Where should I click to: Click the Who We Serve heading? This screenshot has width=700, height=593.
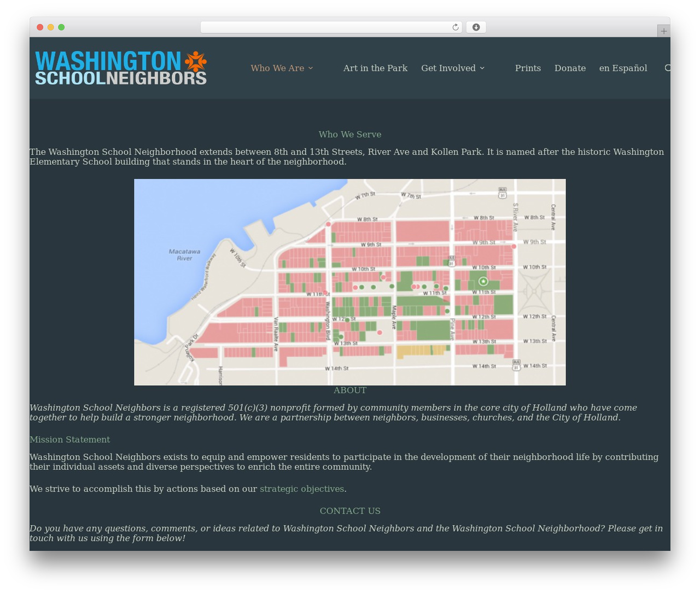click(350, 134)
